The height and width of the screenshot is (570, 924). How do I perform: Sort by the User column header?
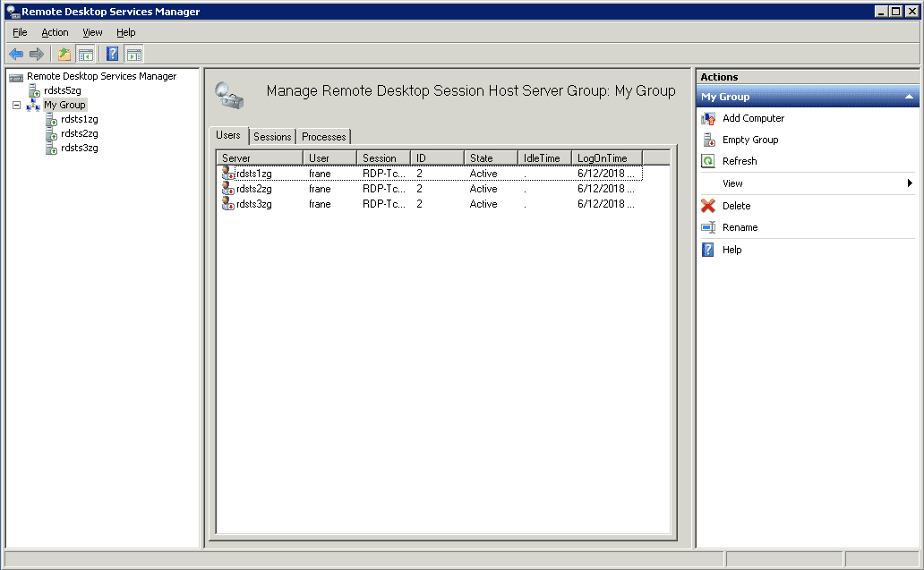(x=330, y=158)
